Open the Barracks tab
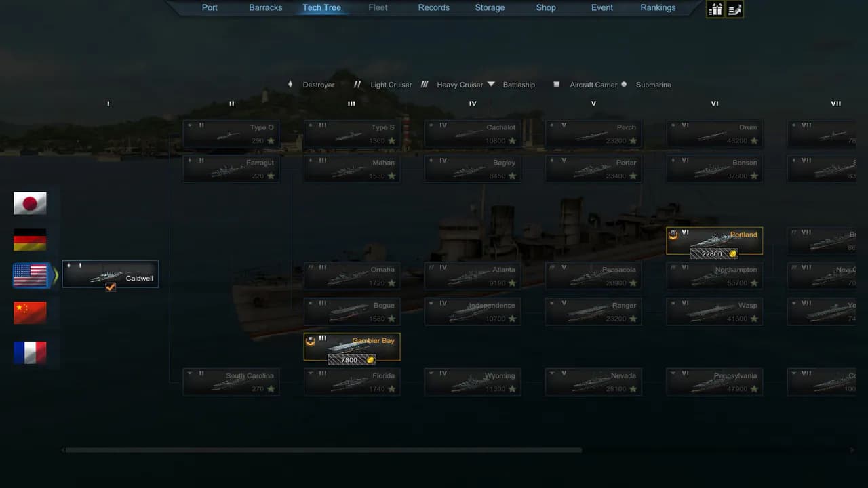The image size is (868, 488). [x=266, y=7]
